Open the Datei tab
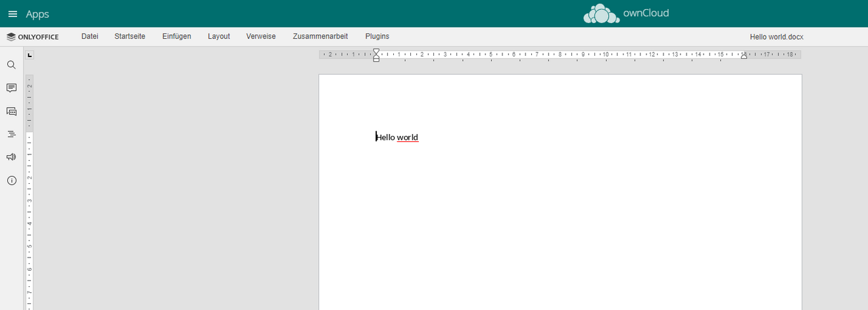Screen dimensions: 868x310 [x=90, y=37]
